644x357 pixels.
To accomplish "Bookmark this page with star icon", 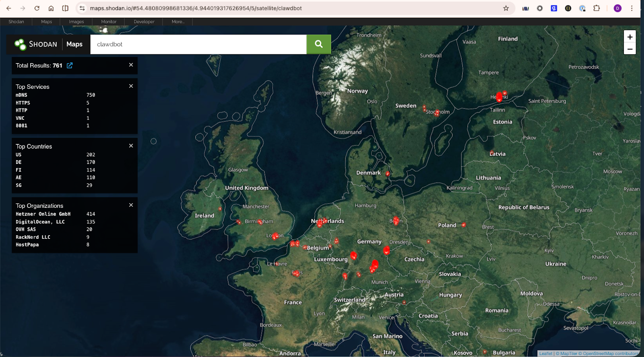I will point(506,8).
